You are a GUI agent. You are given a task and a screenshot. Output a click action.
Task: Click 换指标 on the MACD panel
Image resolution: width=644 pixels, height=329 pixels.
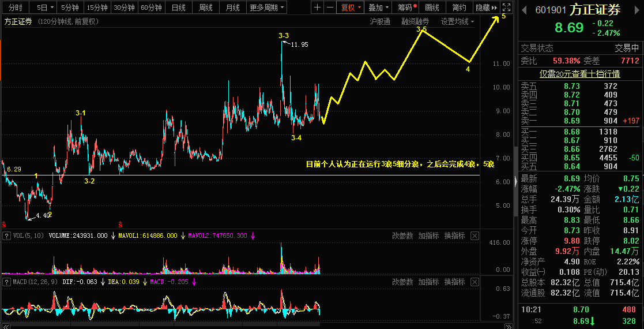click(x=455, y=282)
